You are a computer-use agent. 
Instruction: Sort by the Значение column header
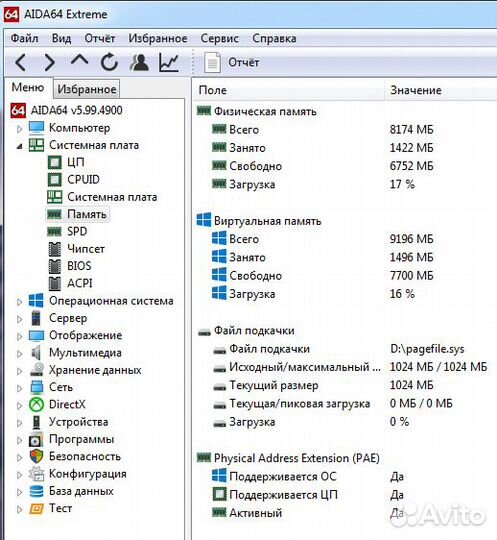[x=441, y=90]
